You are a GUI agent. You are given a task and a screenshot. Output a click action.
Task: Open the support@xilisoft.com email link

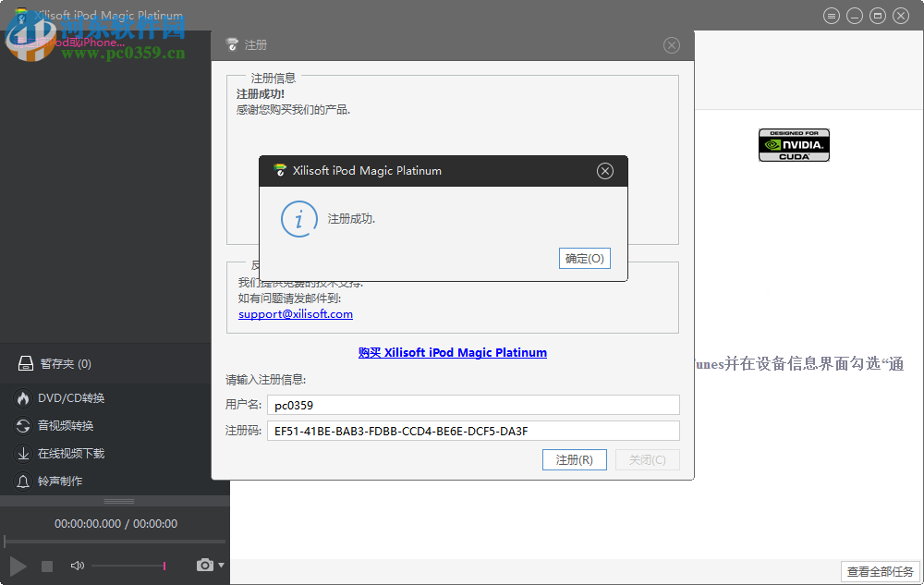[295, 313]
